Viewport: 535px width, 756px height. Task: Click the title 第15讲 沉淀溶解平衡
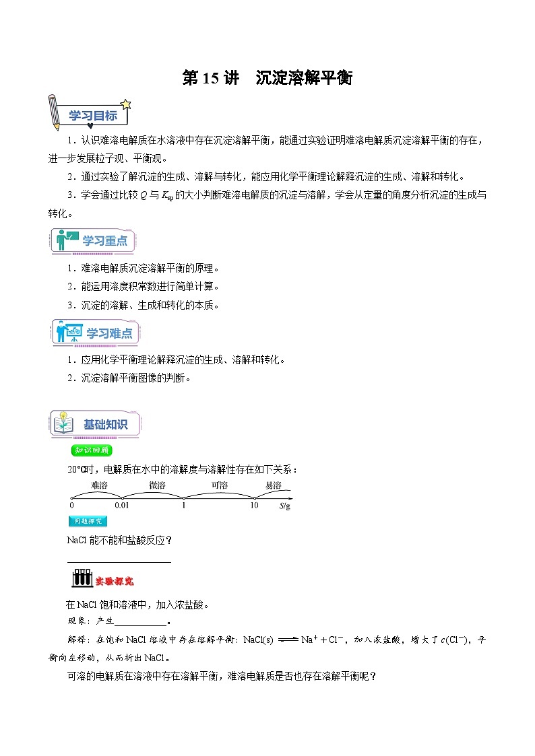pos(267,77)
